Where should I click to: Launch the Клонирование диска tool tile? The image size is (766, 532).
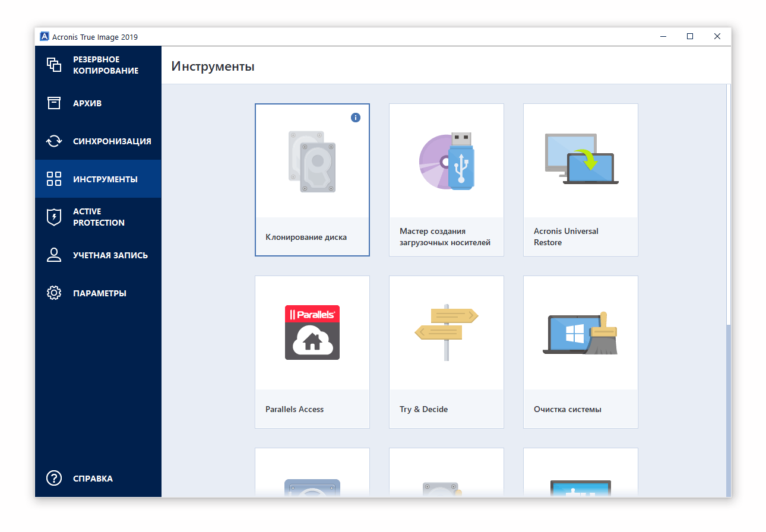coord(312,180)
